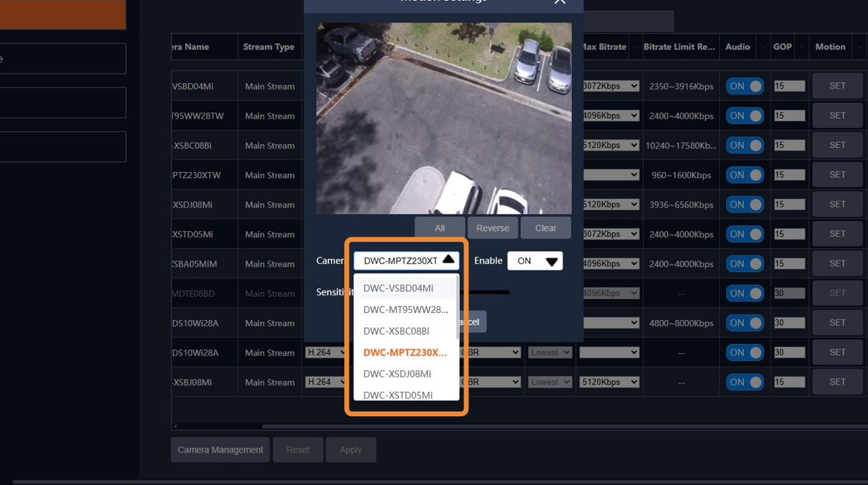
Task: Click the 4800~8000Kbps bitrate limit cell
Action: coord(681,323)
